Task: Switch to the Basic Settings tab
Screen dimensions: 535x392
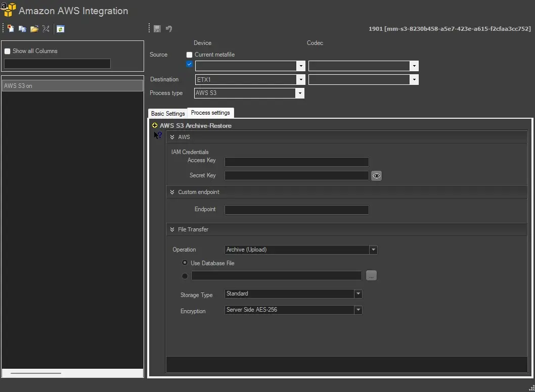Action: [x=168, y=114]
